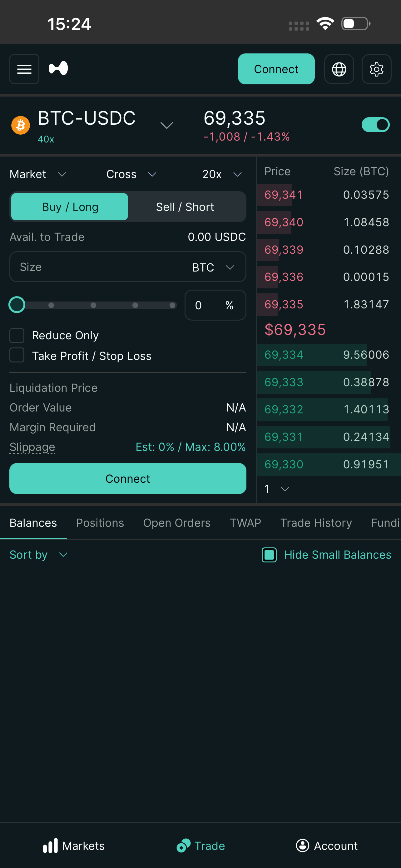Click the order size percentage slider handle

[x=17, y=305]
